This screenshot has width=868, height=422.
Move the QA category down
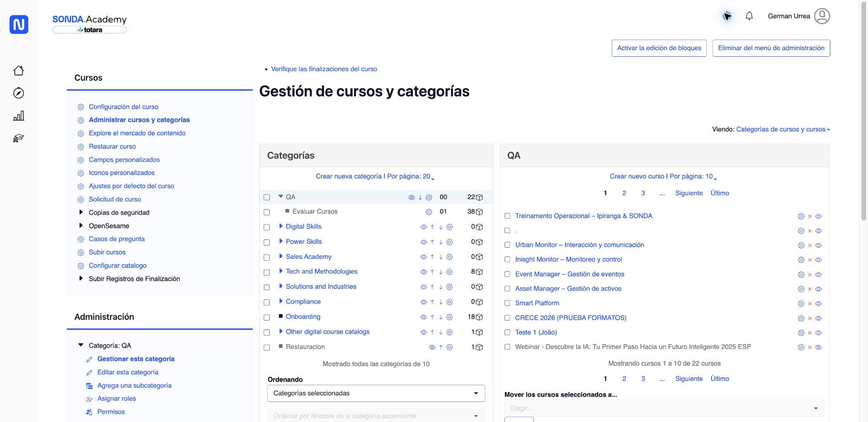(420, 197)
